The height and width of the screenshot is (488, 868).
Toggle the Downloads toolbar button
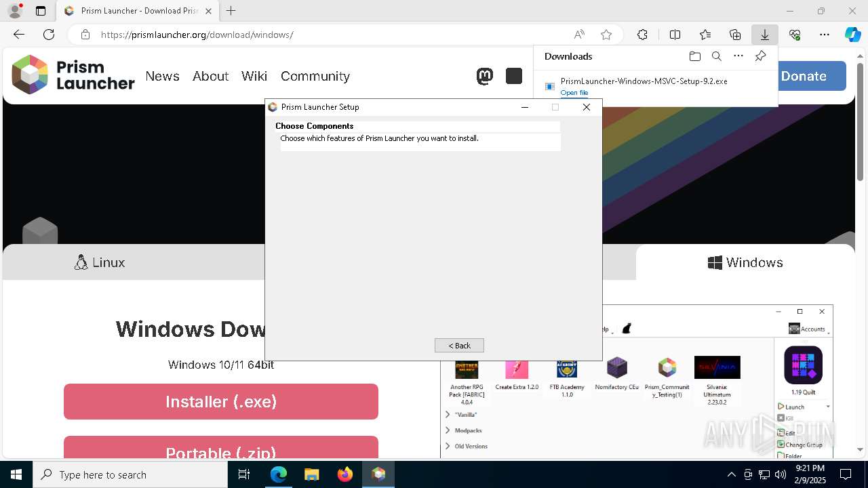[764, 35]
